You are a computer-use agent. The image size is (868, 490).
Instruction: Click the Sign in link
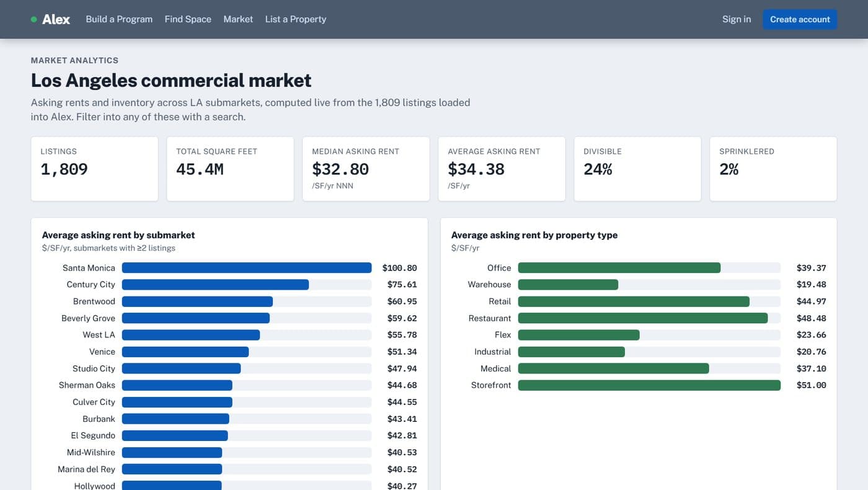737,19
